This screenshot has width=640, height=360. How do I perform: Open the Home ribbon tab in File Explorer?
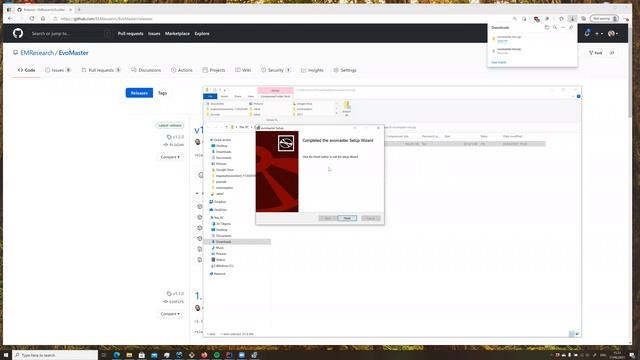coord(224,96)
